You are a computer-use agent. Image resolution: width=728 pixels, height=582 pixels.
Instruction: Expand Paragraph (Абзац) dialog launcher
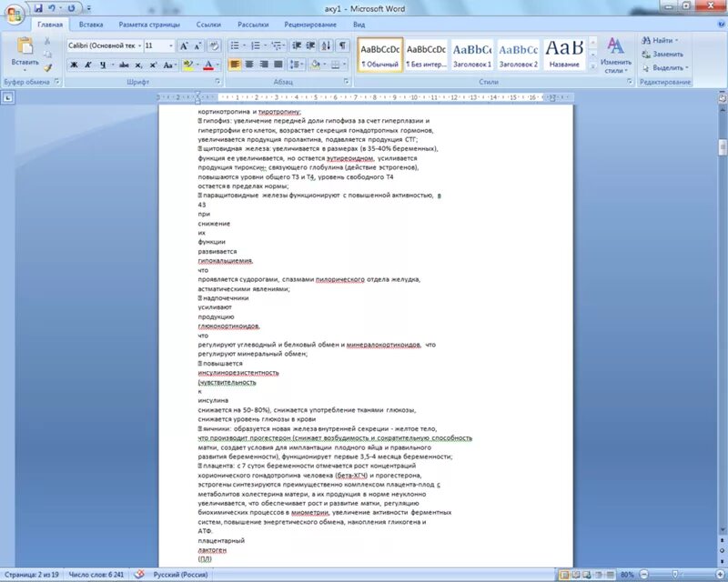[x=347, y=82]
